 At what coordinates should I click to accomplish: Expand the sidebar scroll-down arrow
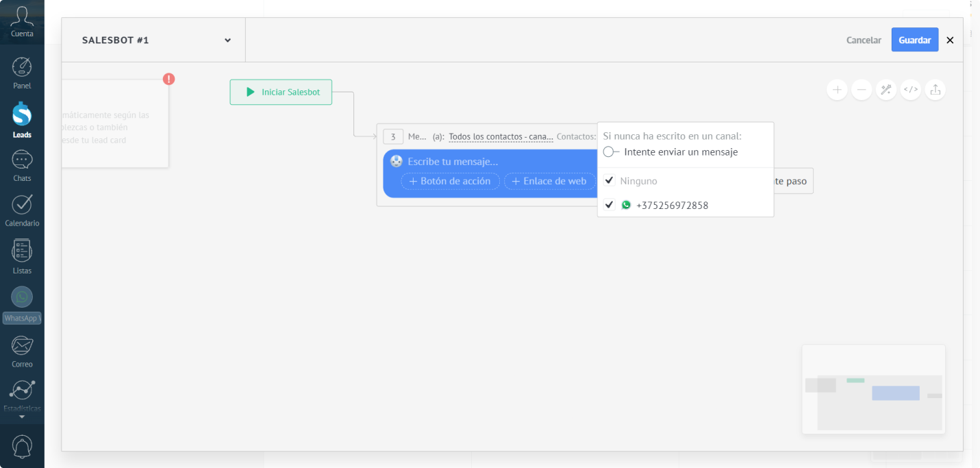[x=22, y=417]
